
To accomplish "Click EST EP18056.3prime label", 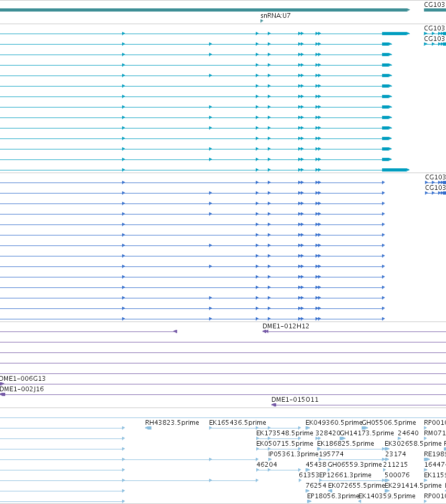I will click(333, 496).
